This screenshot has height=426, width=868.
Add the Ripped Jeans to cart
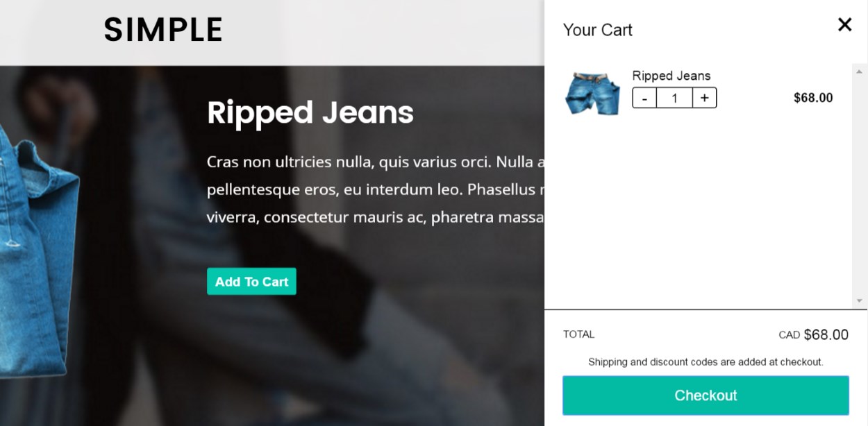[251, 282]
